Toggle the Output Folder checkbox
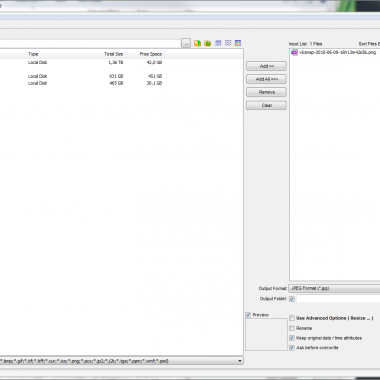Screen dimensions: 380x380 [x=292, y=299]
